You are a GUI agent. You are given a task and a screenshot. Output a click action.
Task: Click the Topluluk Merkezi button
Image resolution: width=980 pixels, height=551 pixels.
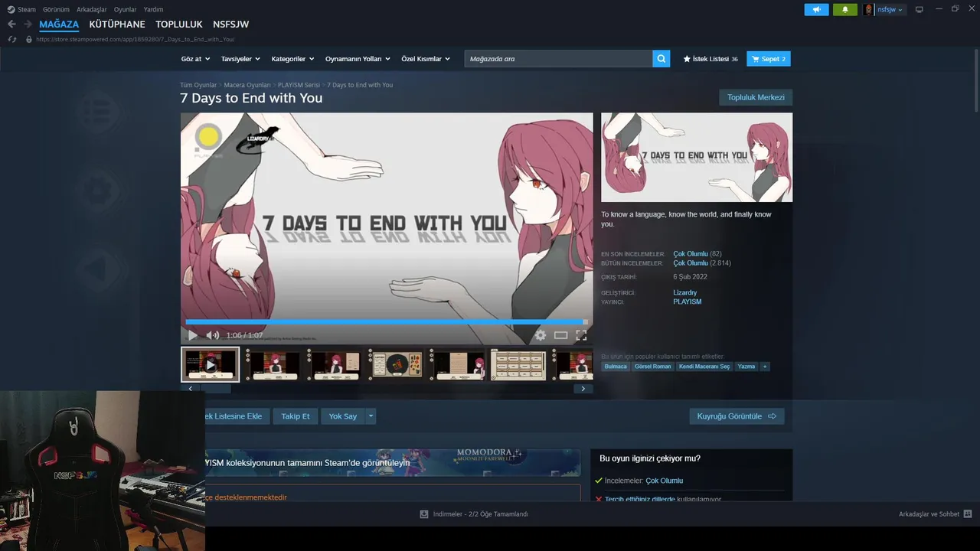click(756, 97)
